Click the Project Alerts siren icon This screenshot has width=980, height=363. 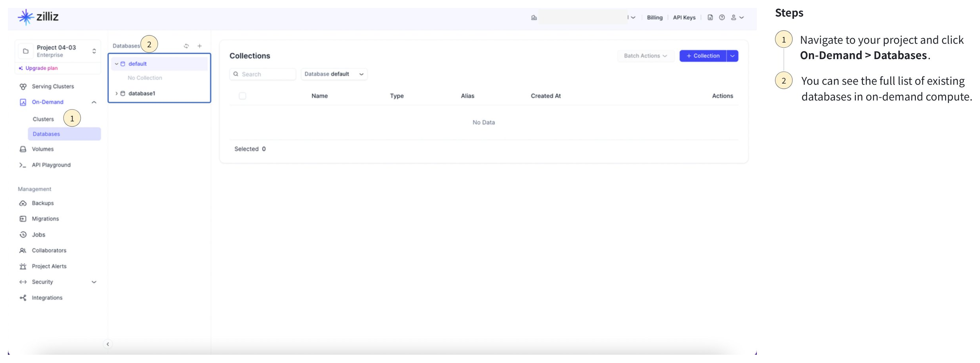click(23, 266)
